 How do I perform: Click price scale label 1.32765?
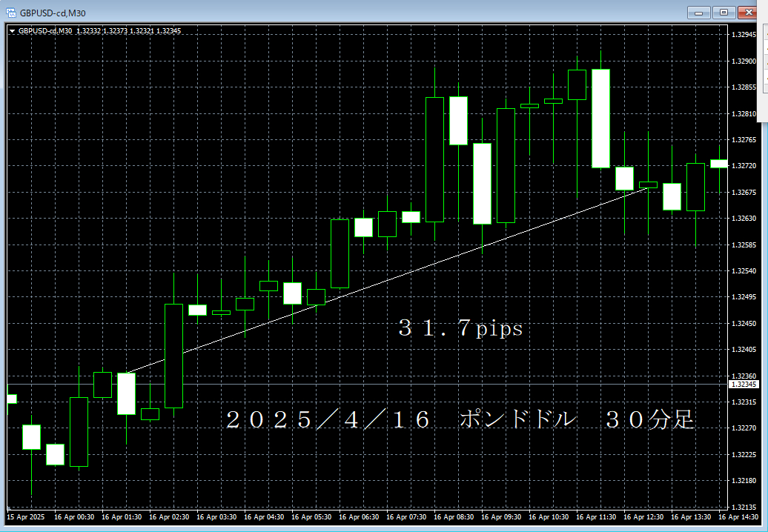pos(744,139)
